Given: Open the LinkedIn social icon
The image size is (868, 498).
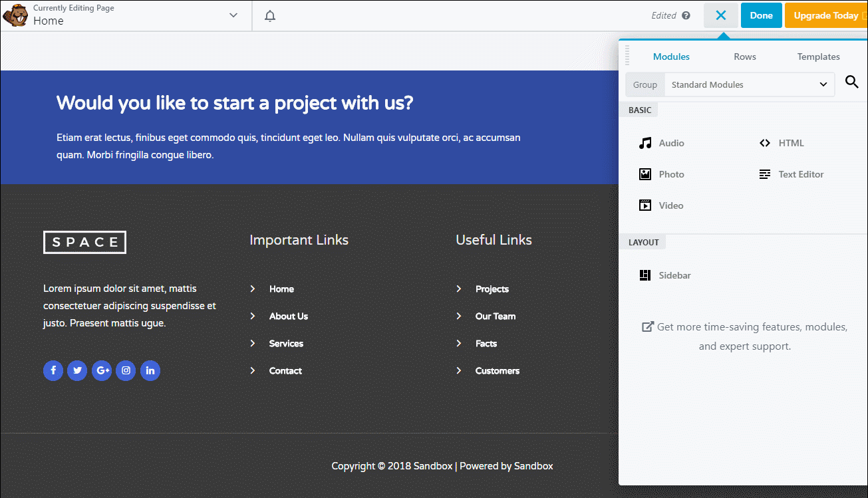Looking at the screenshot, I should (x=150, y=371).
